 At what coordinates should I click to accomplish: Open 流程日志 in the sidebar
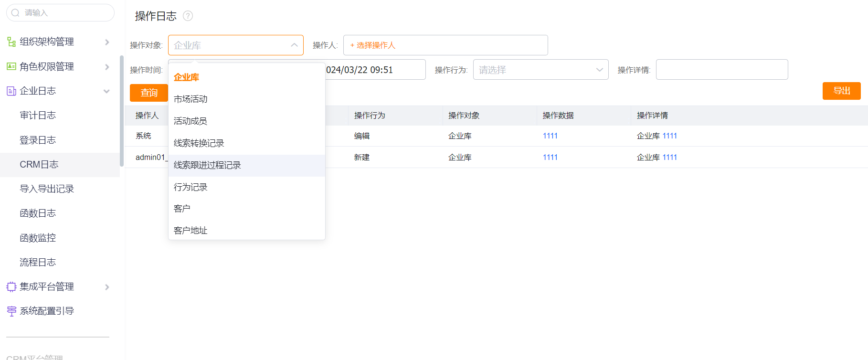point(38,262)
